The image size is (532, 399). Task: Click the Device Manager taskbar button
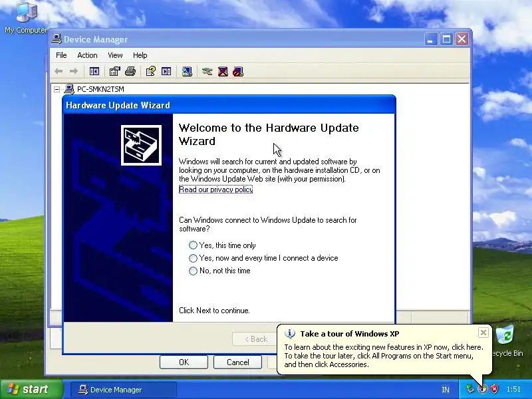pos(124,390)
